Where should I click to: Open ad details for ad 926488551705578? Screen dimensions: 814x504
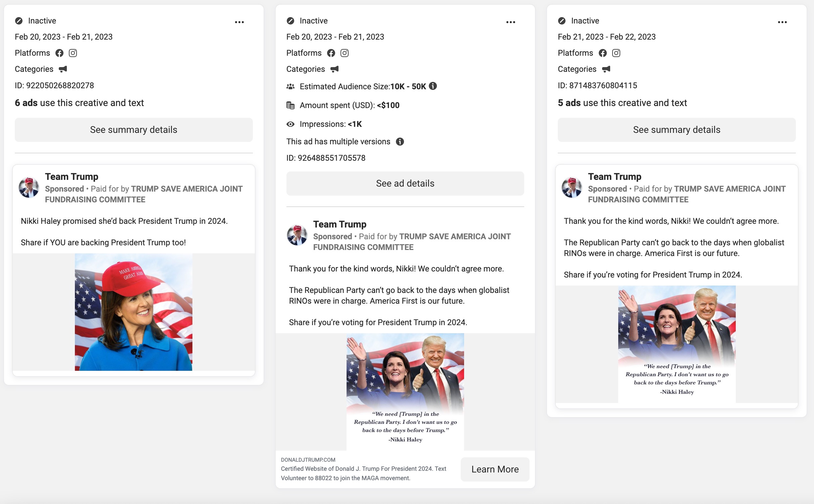pos(405,183)
